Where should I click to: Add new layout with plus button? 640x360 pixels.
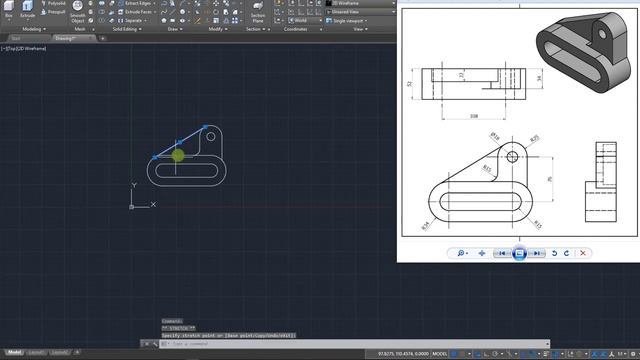(x=77, y=352)
